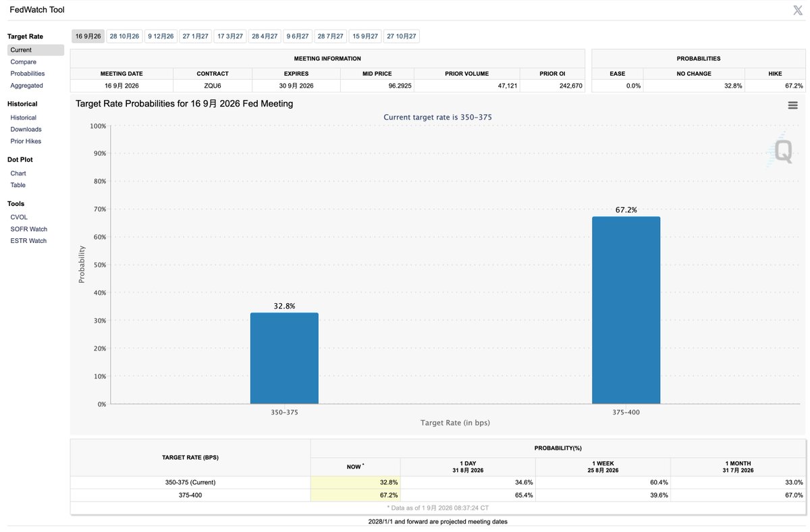Click the FedWatch Tool title
The image size is (810, 532).
point(38,10)
